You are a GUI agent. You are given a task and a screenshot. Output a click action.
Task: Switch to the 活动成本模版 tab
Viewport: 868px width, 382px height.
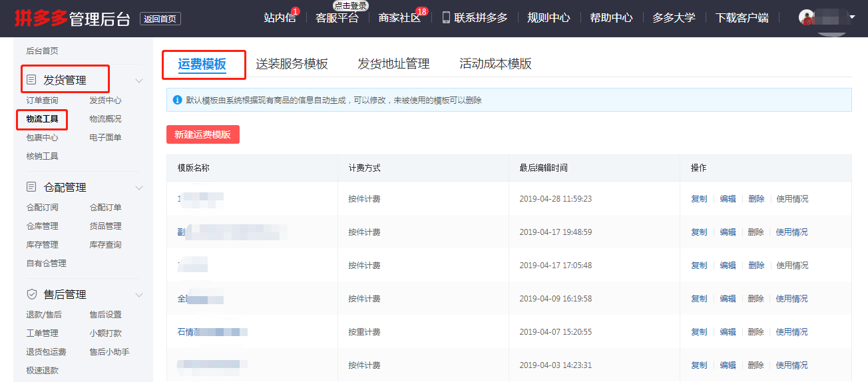495,64
